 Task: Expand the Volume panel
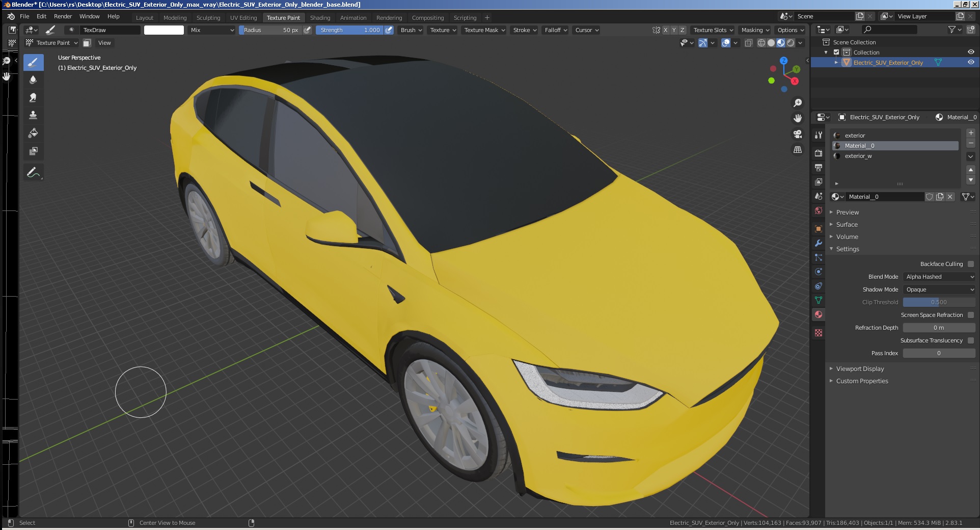847,237
